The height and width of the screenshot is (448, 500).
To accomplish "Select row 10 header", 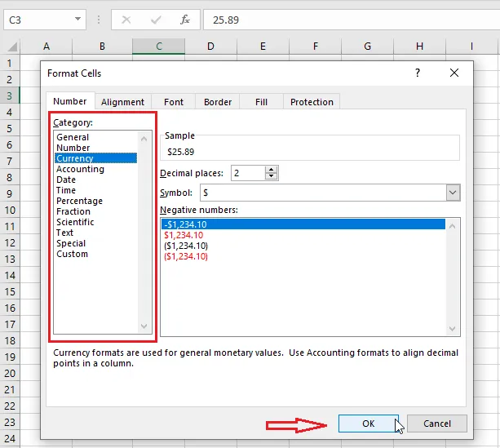I will click(x=10, y=210).
